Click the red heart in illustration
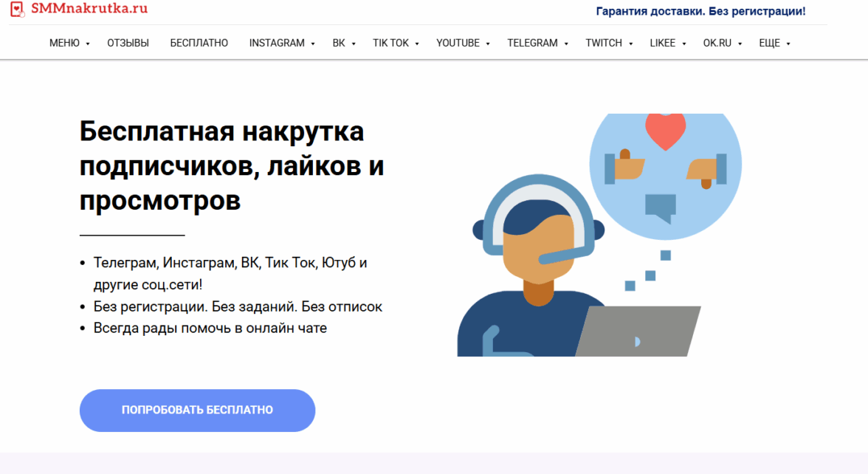The width and height of the screenshot is (868, 474). coord(666,131)
